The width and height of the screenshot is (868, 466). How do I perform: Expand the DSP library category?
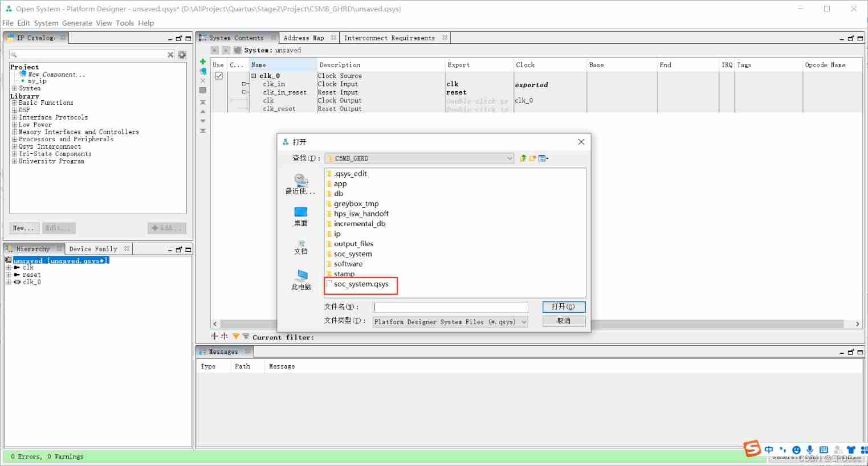click(x=14, y=111)
